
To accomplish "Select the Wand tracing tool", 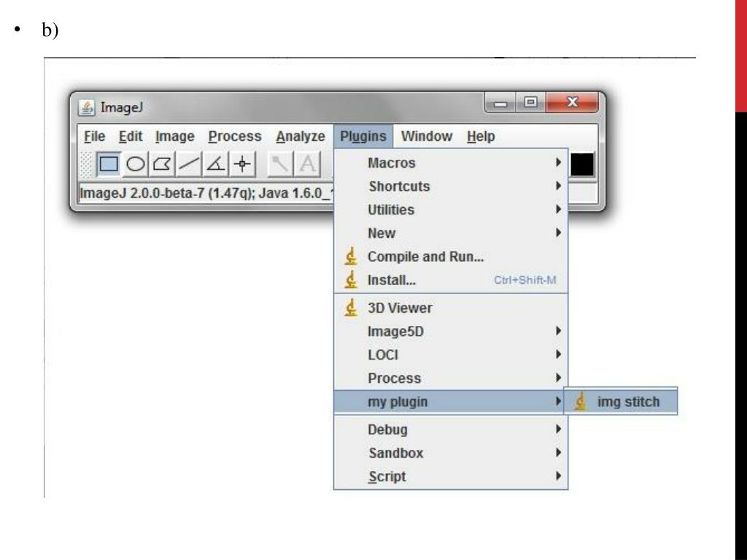I will [280, 164].
